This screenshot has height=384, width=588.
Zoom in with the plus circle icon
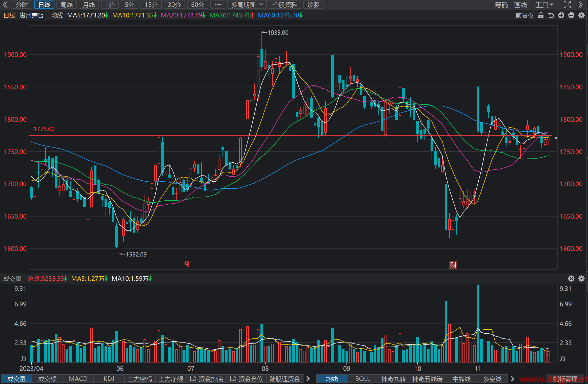pyautogui.click(x=561, y=15)
